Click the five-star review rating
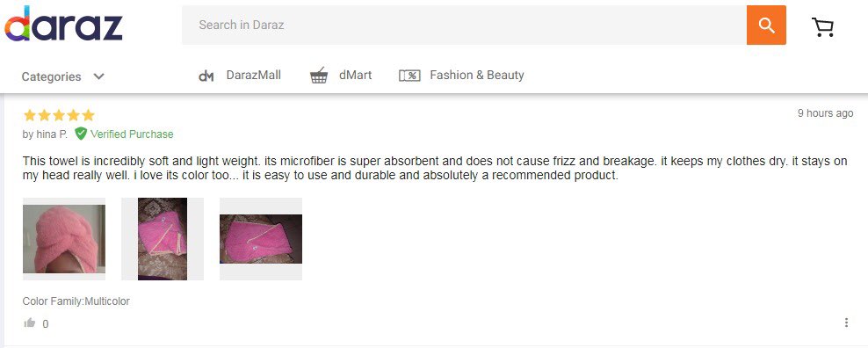Viewport: 868px width, 348px height. [59, 115]
